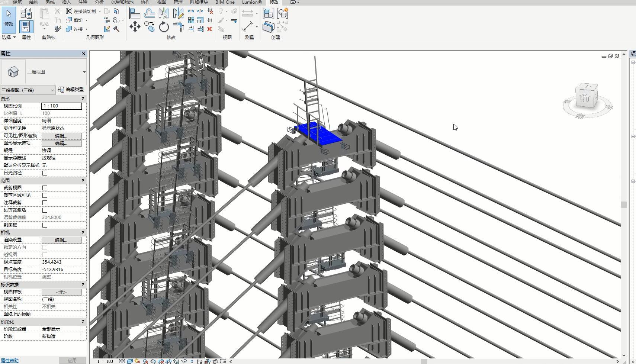Click the Create Assembly icon

coord(268,13)
